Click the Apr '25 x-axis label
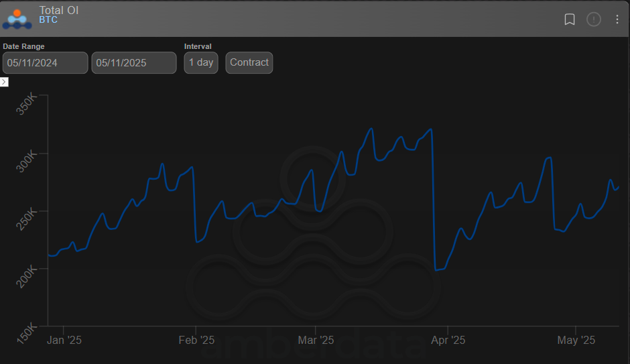Screen dimensions: 630x364 448,341
